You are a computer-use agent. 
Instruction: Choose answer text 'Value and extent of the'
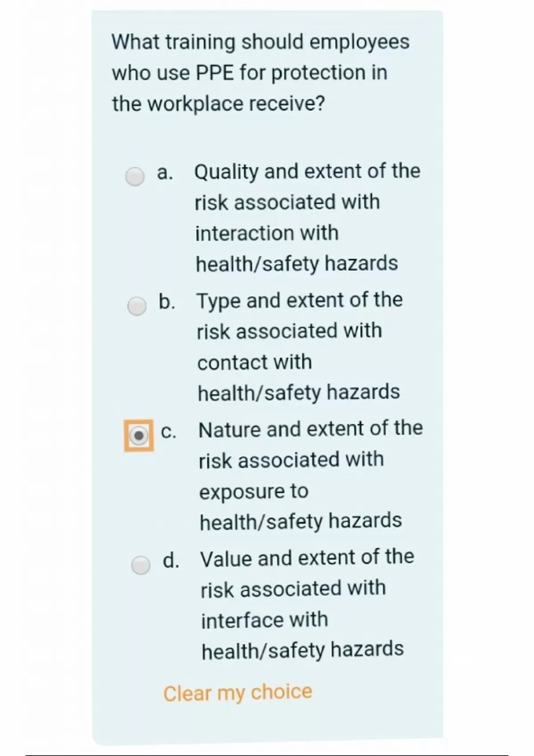coord(307,558)
